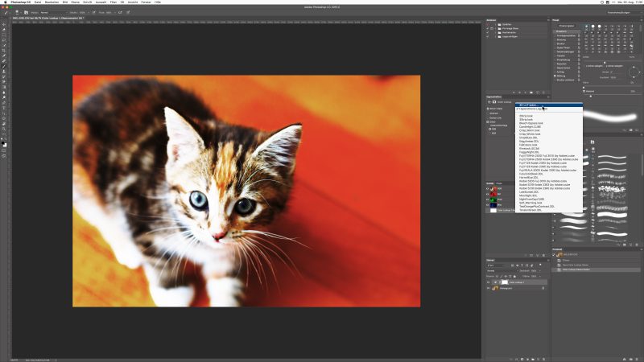This screenshot has height=362, width=644.
Task: Adjust the brush Größe slider
Action: (605, 63)
